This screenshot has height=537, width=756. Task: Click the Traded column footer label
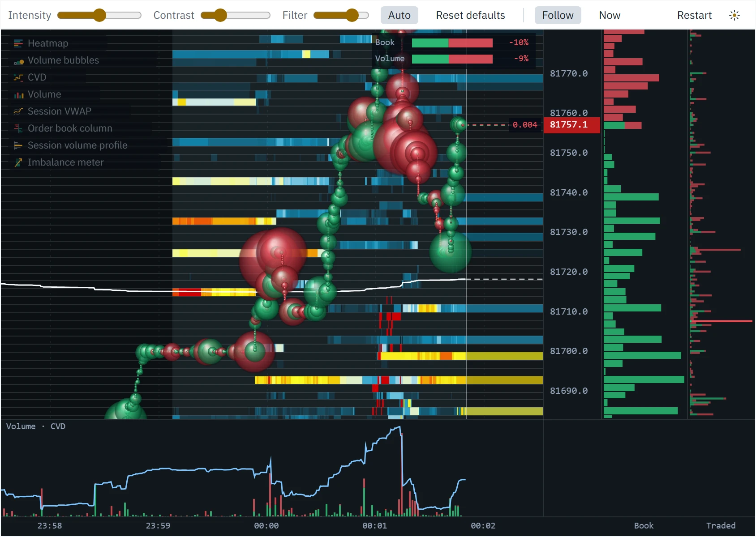(x=721, y=526)
